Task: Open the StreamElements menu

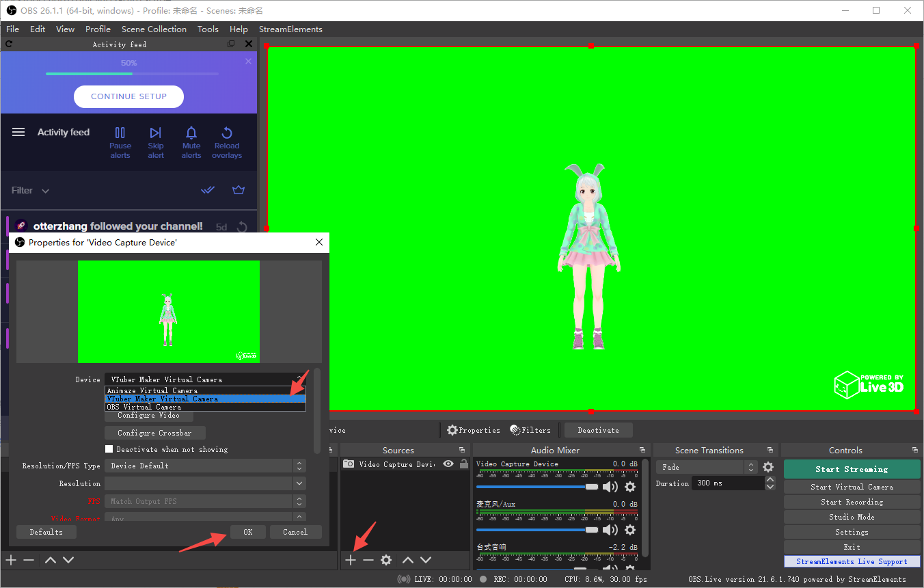Action: click(x=290, y=29)
